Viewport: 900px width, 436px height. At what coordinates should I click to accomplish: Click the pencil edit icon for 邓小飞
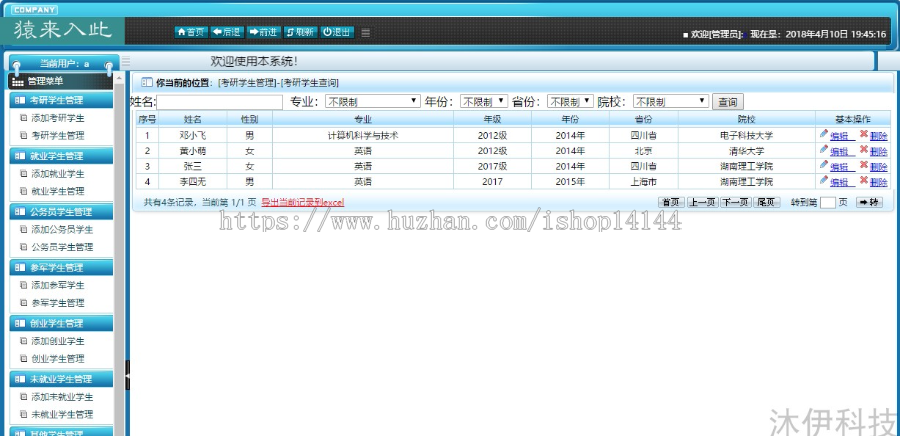(824, 134)
